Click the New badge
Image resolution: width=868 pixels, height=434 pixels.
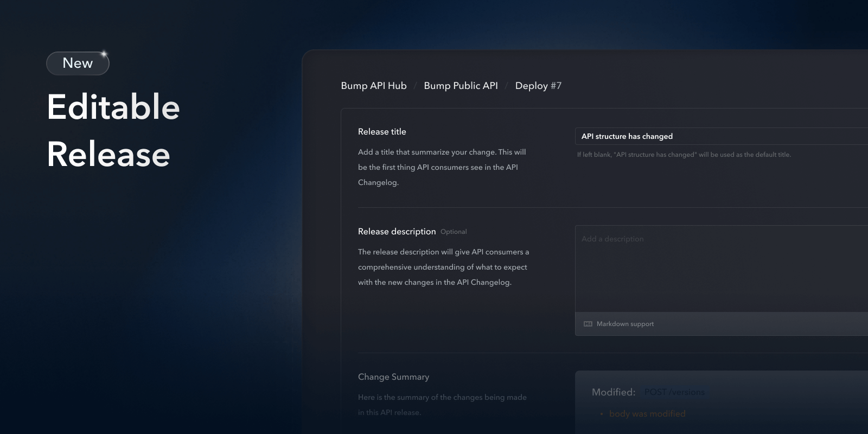pyautogui.click(x=78, y=63)
